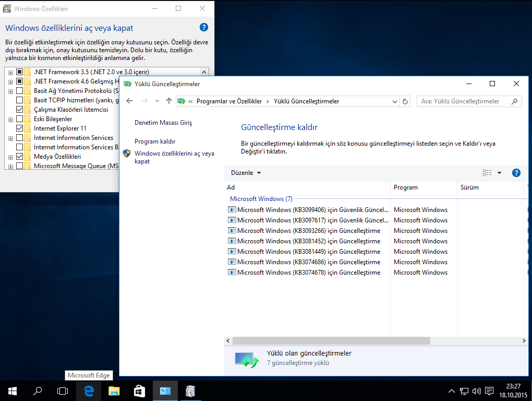Switch to Control Panel taskbar window

tap(165, 391)
